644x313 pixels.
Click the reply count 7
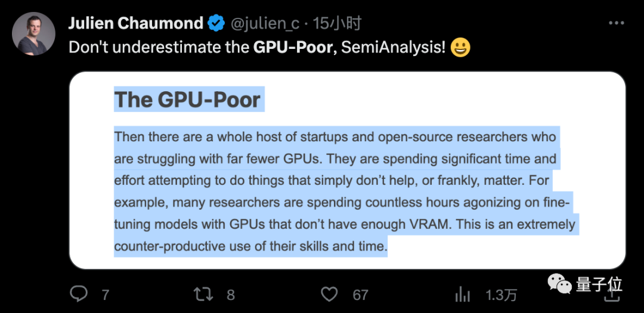tap(106, 294)
